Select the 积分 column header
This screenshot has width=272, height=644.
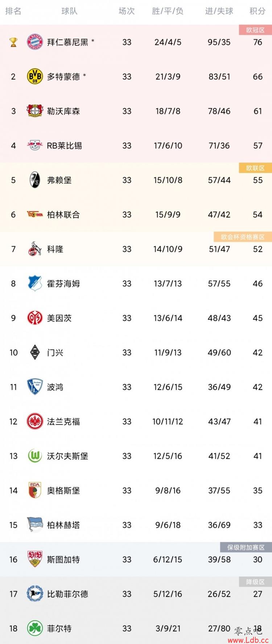tap(257, 11)
